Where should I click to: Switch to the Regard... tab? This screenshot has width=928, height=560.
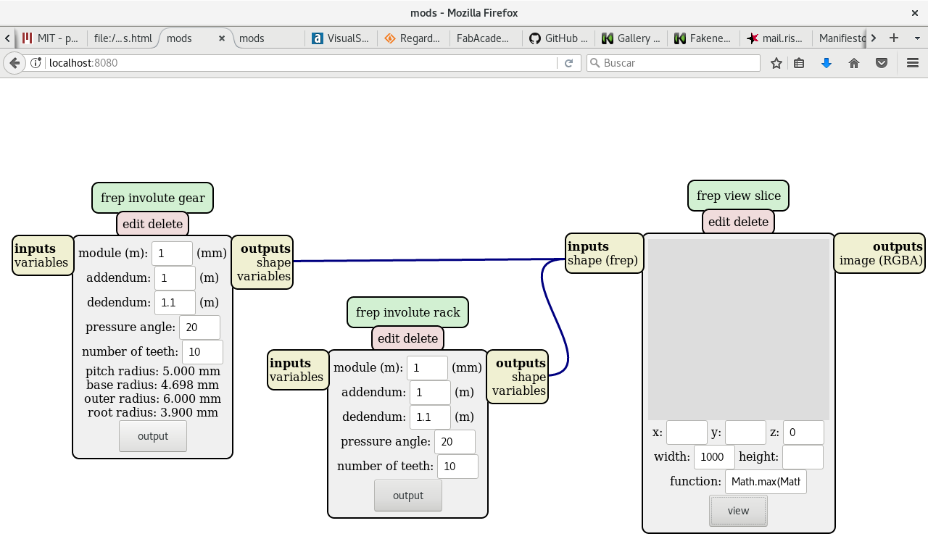pyautogui.click(x=414, y=38)
